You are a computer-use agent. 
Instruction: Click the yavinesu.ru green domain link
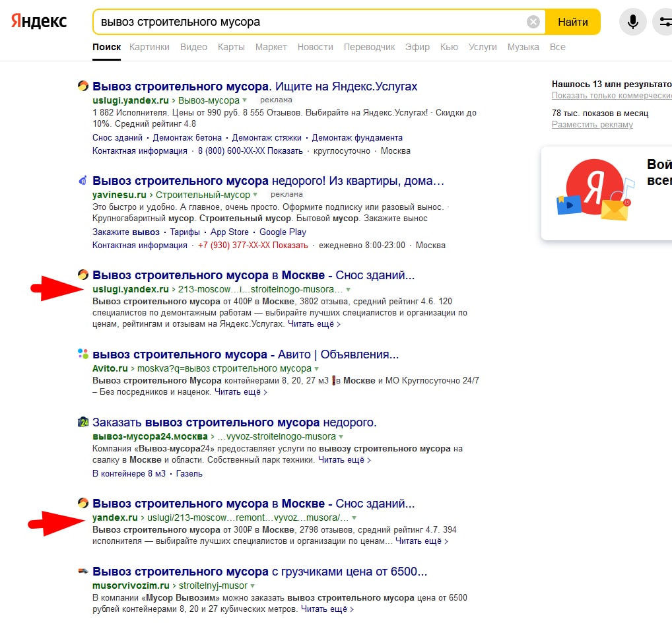click(x=119, y=195)
